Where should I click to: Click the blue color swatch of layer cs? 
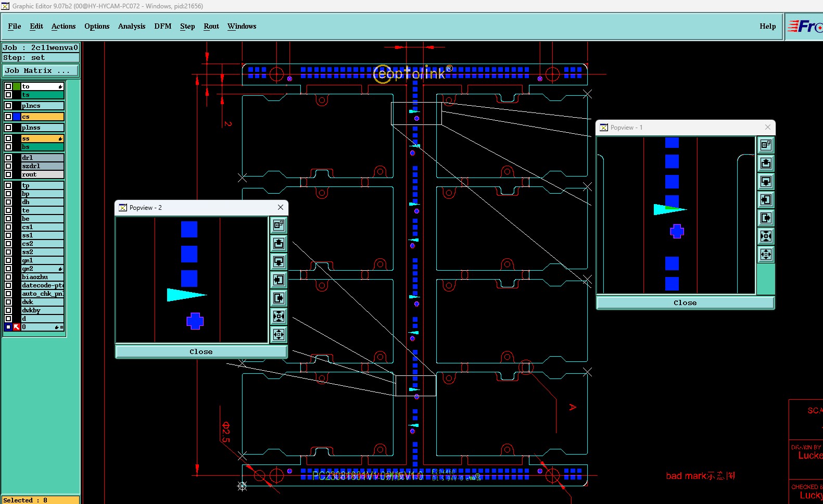point(17,117)
